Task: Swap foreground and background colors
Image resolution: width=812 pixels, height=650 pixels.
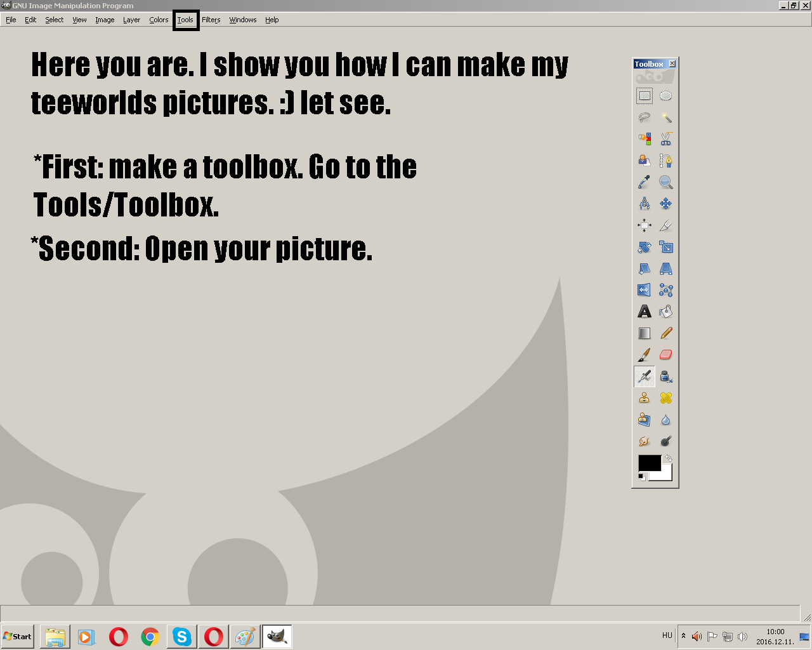Action: pos(668,458)
